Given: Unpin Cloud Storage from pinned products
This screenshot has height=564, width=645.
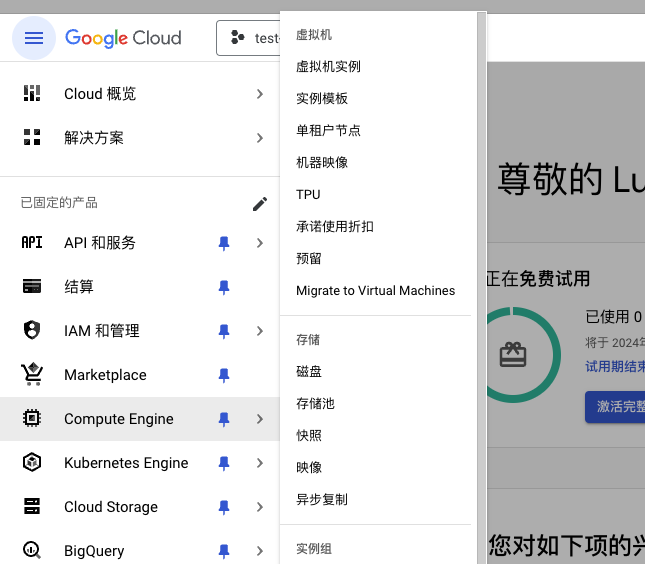Looking at the screenshot, I should 224,507.
